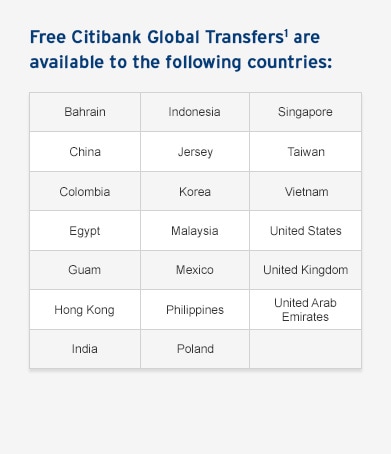
Task: Click the Vietnam entry
Action: [x=306, y=191]
